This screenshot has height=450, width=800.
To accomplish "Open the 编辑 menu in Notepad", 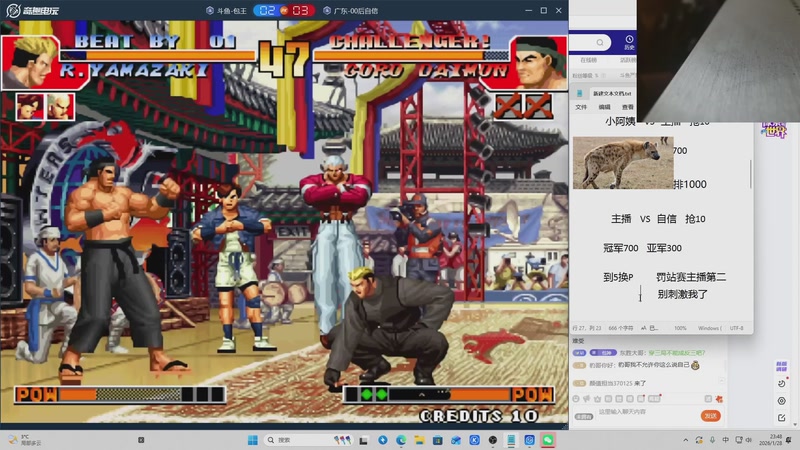I will (x=605, y=107).
